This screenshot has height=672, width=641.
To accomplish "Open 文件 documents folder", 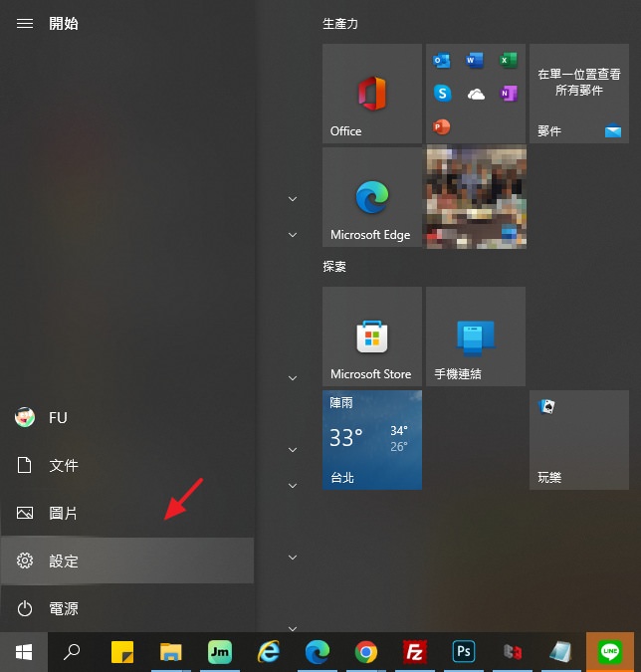I will (x=127, y=466).
